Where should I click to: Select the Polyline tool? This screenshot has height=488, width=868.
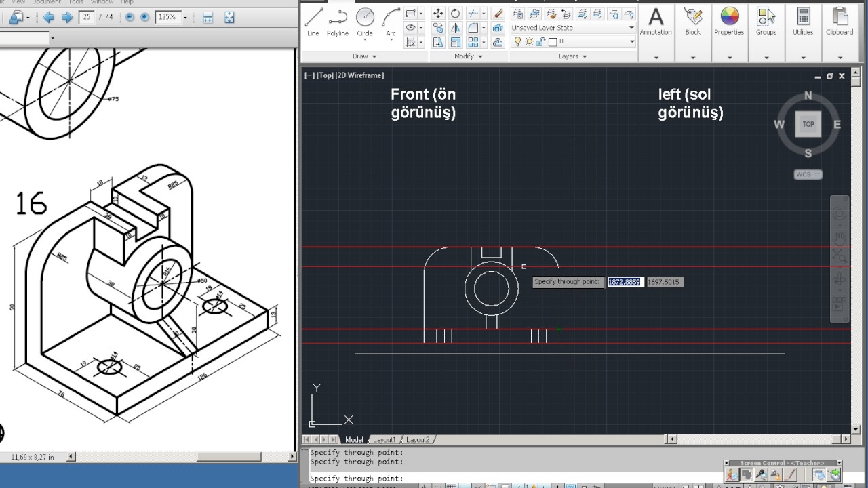point(338,22)
